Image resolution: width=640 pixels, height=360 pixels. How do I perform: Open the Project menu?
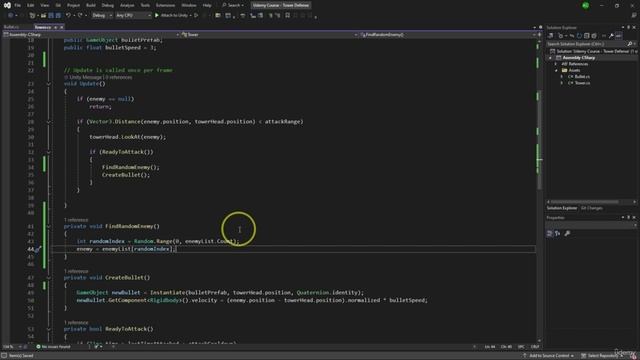tap(73, 5)
